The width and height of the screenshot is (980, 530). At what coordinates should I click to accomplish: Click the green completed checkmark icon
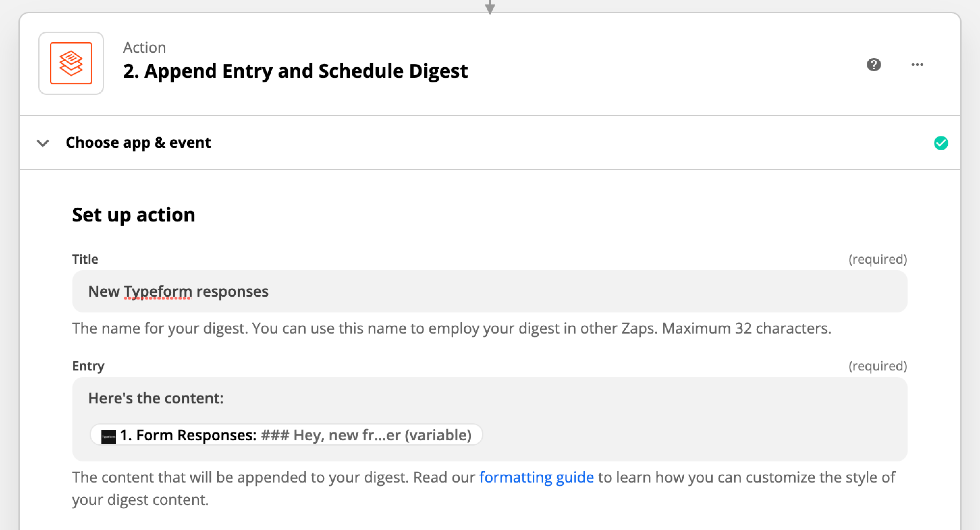coord(940,143)
